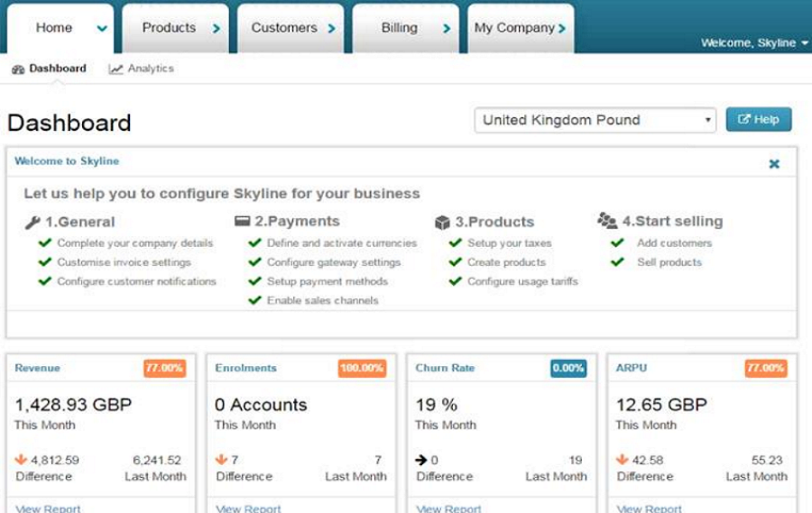Image resolution: width=812 pixels, height=513 pixels.
Task: Click checkmark next to Setup your taxes
Action: point(456,243)
